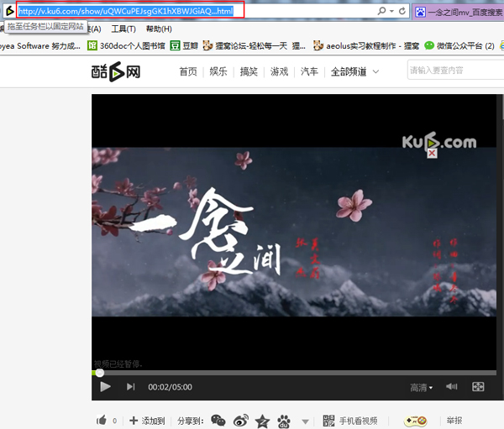Click the 请输入要查内容 search field
The height and width of the screenshot is (429, 504).
pos(456,70)
